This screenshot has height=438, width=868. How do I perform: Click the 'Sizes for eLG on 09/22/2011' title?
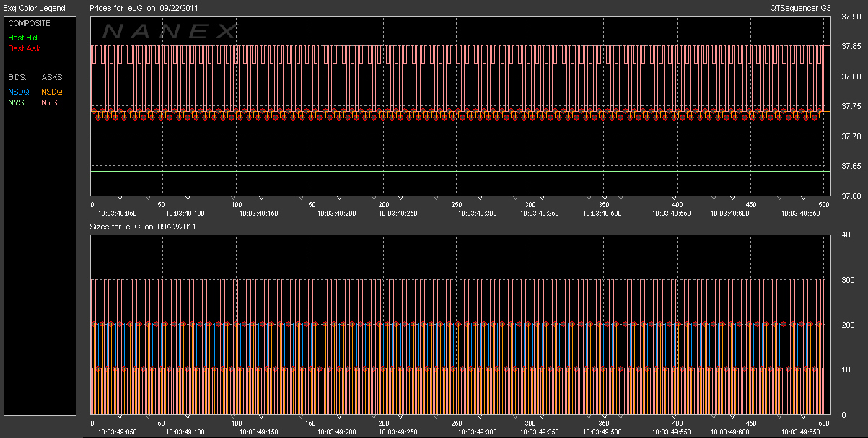pyautogui.click(x=144, y=227)
